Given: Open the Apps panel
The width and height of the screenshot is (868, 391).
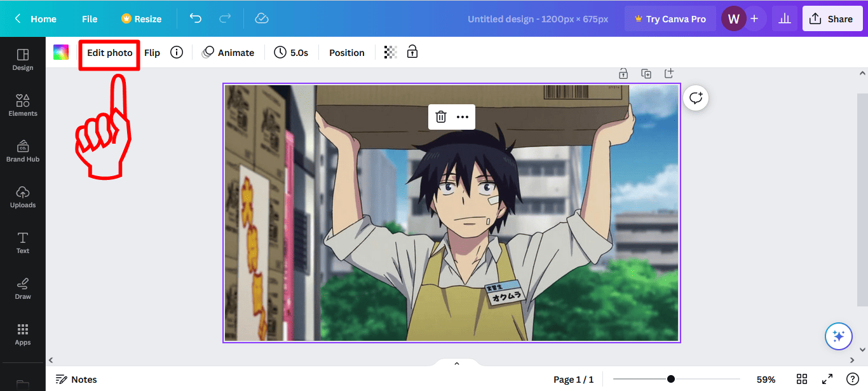Looking at the screenshot, I should click(x=23, y=334).
